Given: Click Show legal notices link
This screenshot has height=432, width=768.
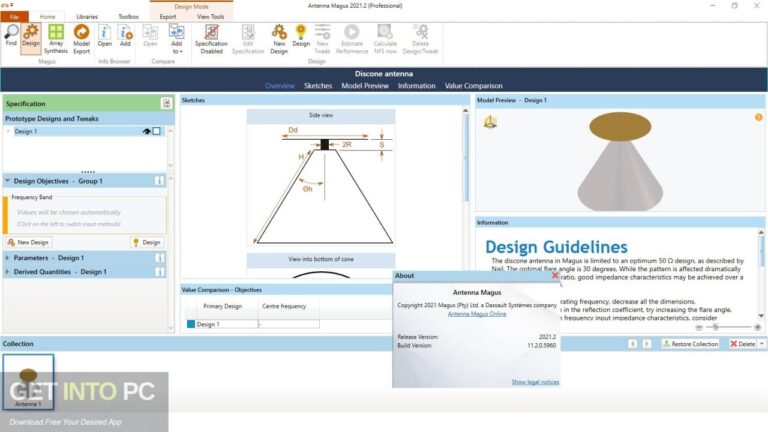Looking at the screenshot, I should (535, 382).
